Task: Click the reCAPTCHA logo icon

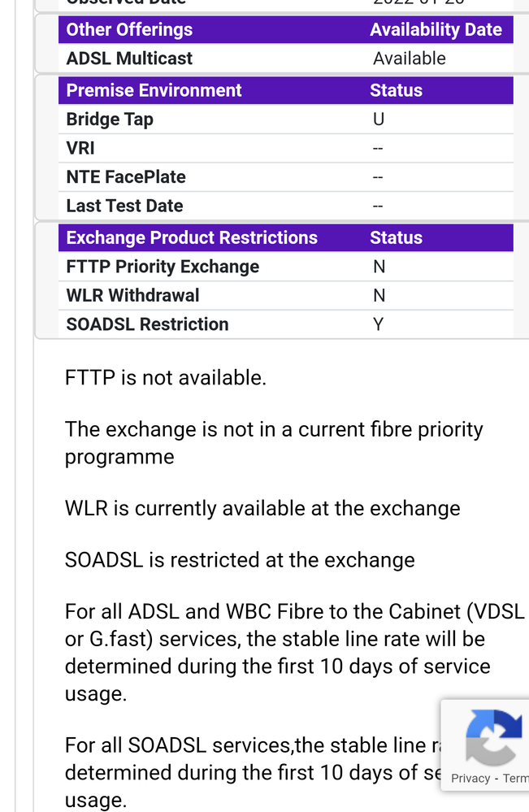Action: 494,738
